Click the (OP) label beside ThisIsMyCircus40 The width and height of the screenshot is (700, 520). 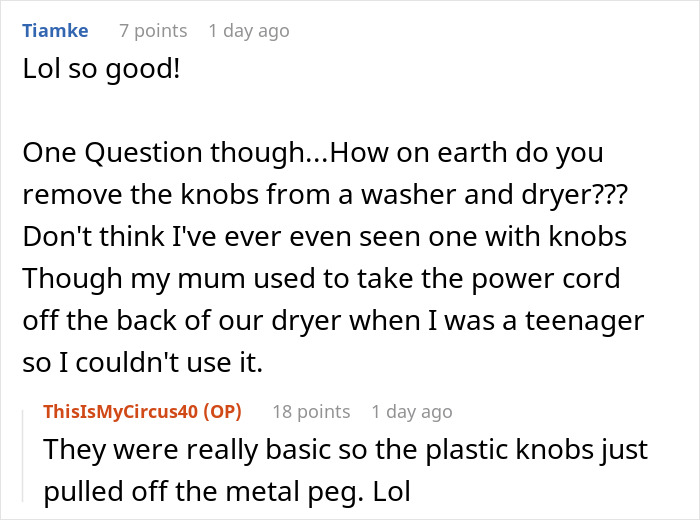(222, 411)
